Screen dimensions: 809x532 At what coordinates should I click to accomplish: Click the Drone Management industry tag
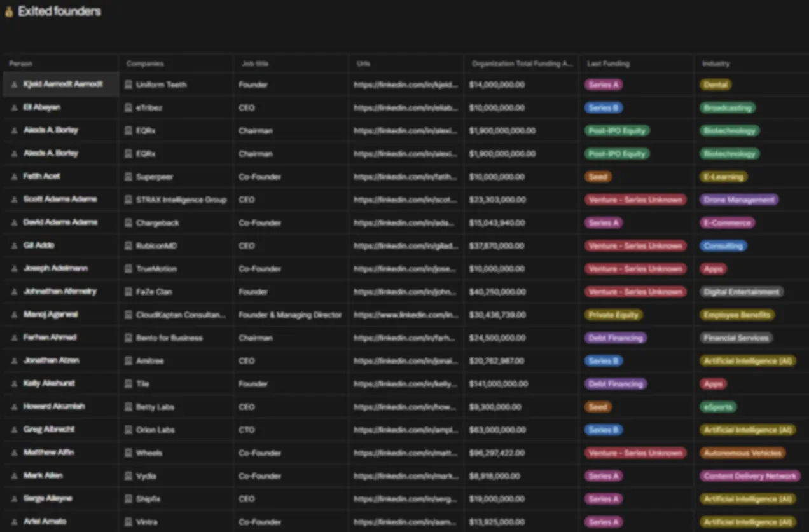click(x=739, y=200)
